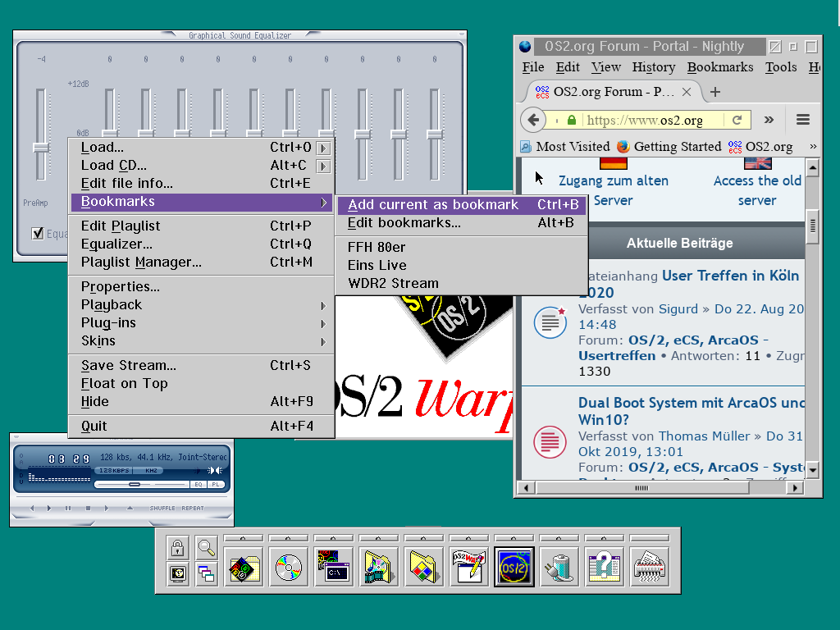Click the 128 kbs, 44.1 kHz info text

pyautogui.click(x=163, y=457)
